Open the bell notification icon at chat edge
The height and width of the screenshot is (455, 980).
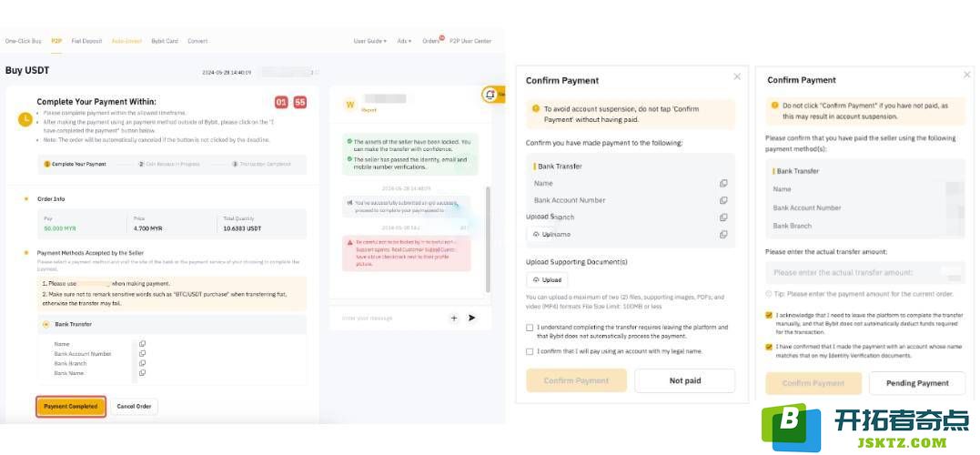pyautogui.click(x=490, y=95)
